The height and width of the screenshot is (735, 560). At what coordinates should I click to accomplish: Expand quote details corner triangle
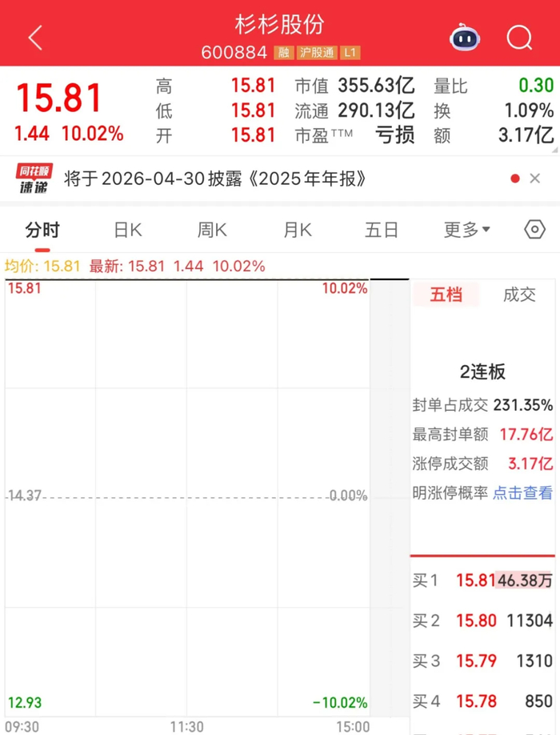(555, 150)
